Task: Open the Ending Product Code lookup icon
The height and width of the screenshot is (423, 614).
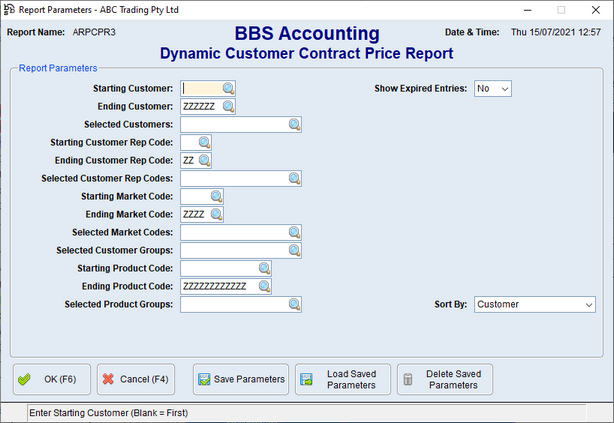Action: (264, 287)
